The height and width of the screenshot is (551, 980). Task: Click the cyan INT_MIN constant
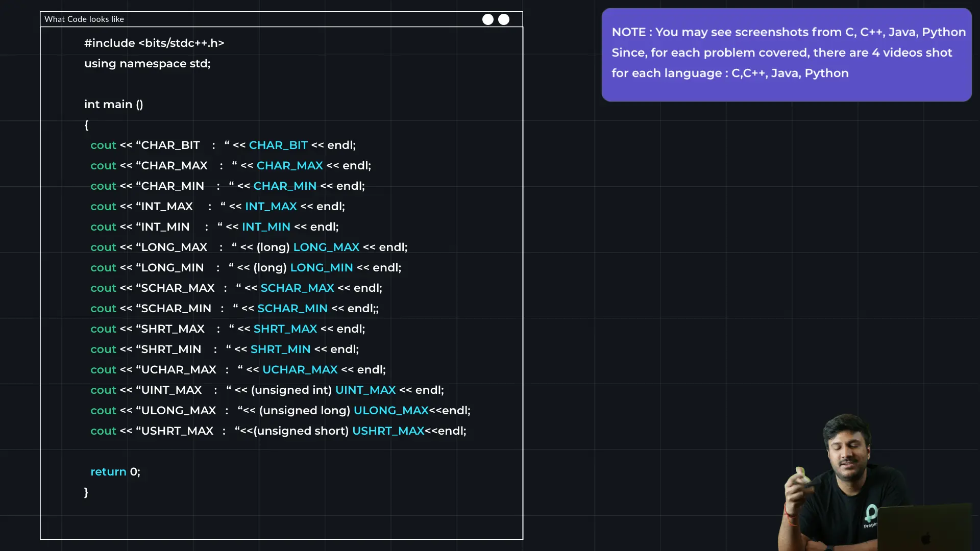click(266, 227)
